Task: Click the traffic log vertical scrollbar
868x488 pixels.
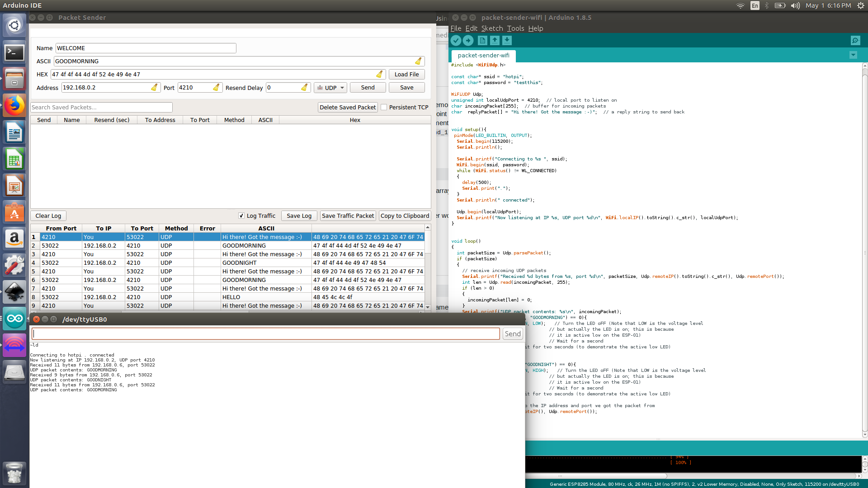Action: tap(428, 267)
